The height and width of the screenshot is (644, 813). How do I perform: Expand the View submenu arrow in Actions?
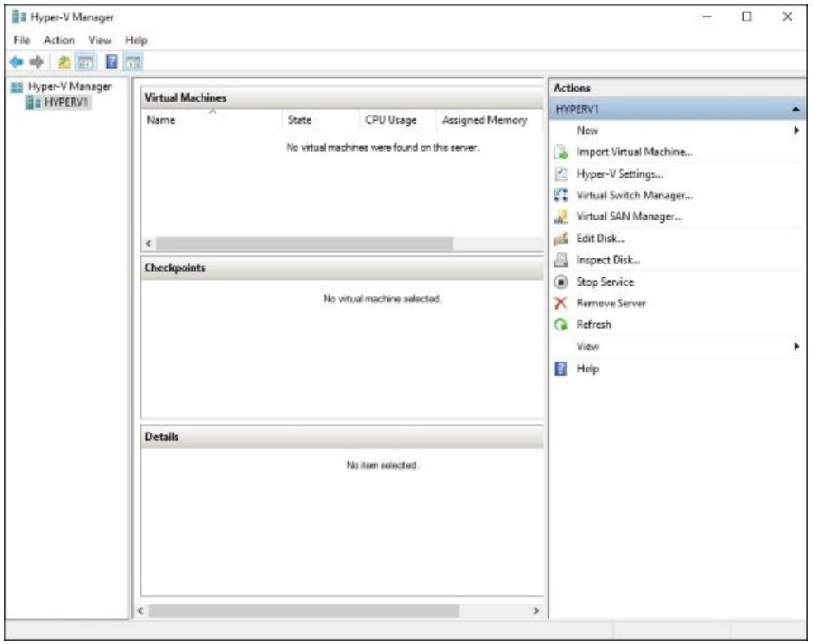click(796, 346)
